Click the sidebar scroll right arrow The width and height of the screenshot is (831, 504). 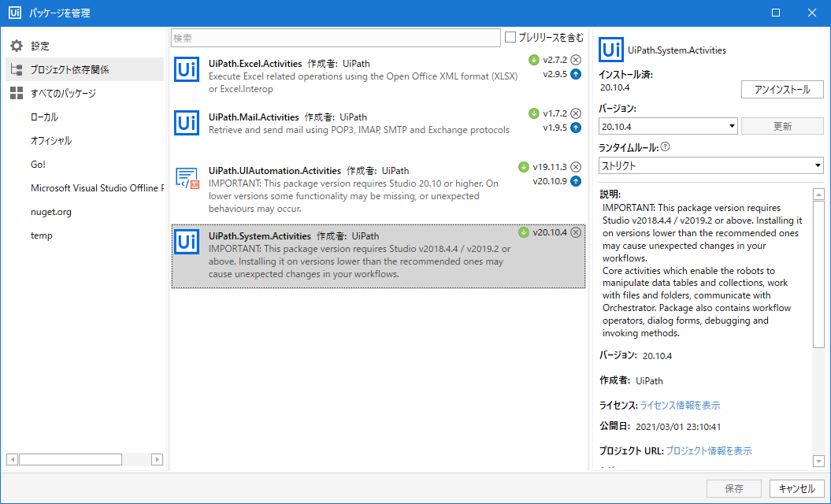157,459
